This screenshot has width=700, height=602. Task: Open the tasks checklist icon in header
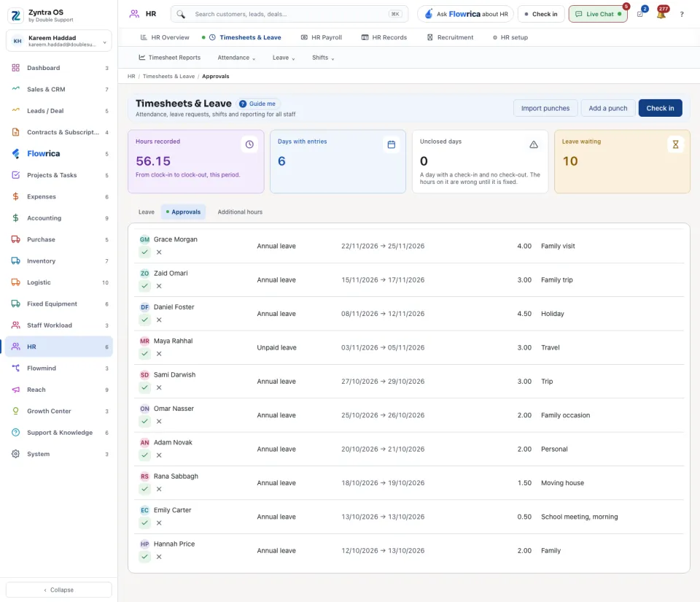[640, 15]
